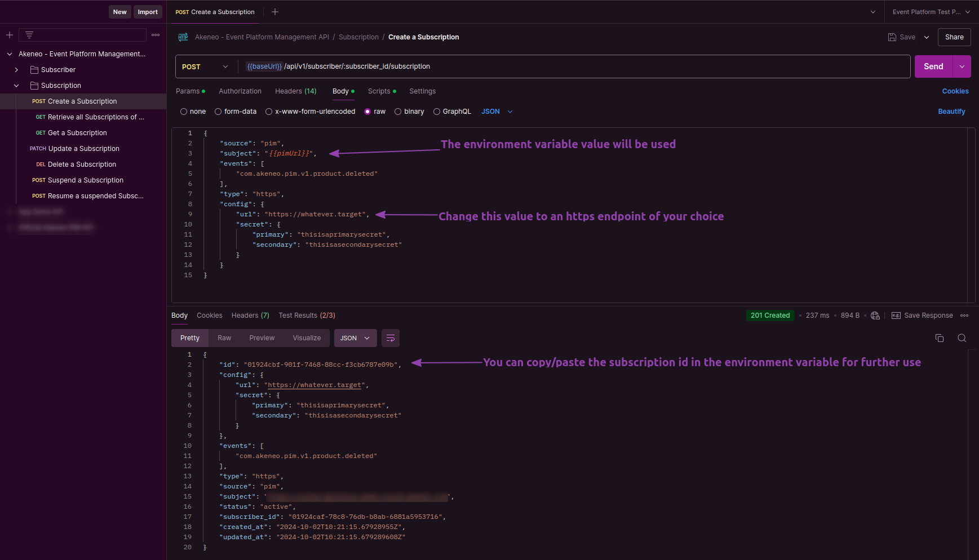Click the plus icon to add new collection
The height and width of the screenshot is (560, 979).
9,34
